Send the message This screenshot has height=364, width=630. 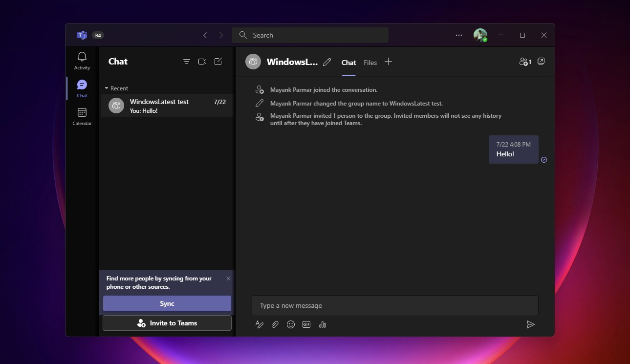click(x=530, y=324)
